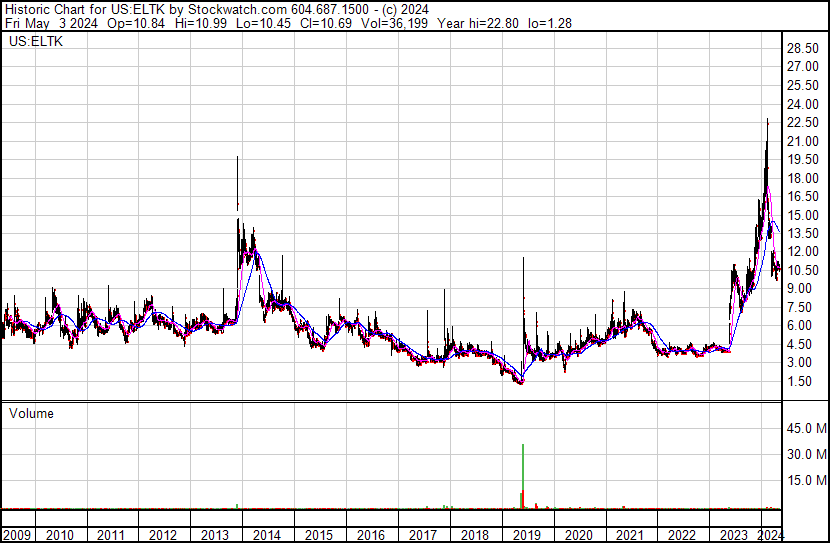Image resolution: width=830 pixels, height=543 pixels.
Task: Click the 2024 year label on the time axis
Action: [770, 535]
